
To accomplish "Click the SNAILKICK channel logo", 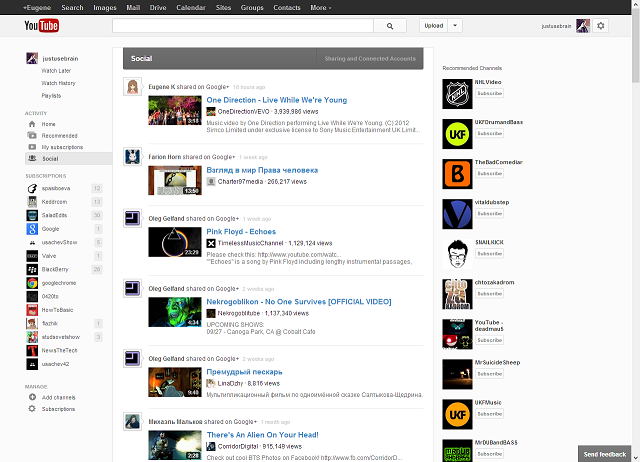I will (x=457, y=254).
